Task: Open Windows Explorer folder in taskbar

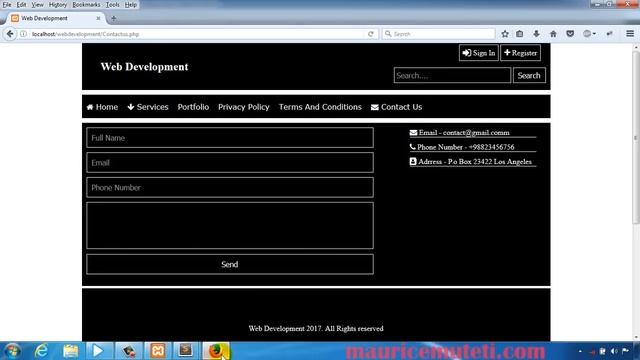Action: coord(71,351)
